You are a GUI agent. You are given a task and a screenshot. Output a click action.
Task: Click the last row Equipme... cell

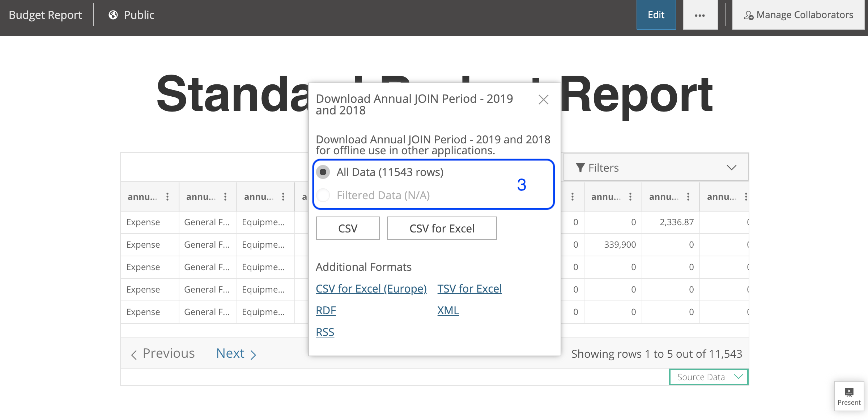pyautogui.click(x=266, y=312)
